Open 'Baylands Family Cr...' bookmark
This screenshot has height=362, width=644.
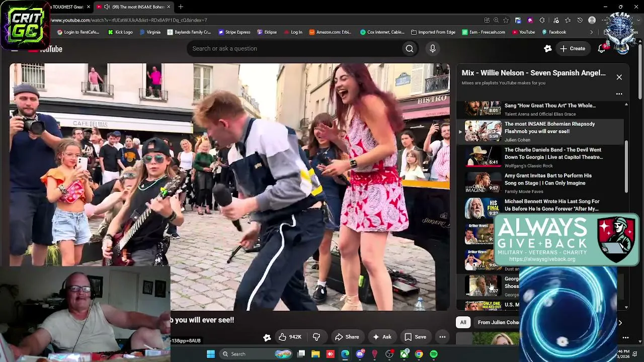click(189, 32)
